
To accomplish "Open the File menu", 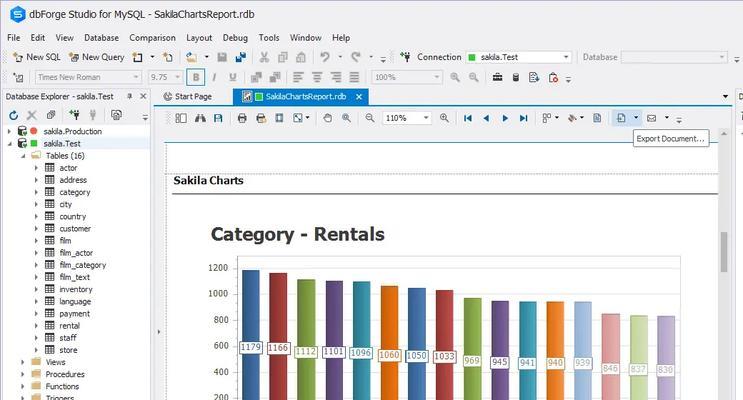I will (14, 37).
